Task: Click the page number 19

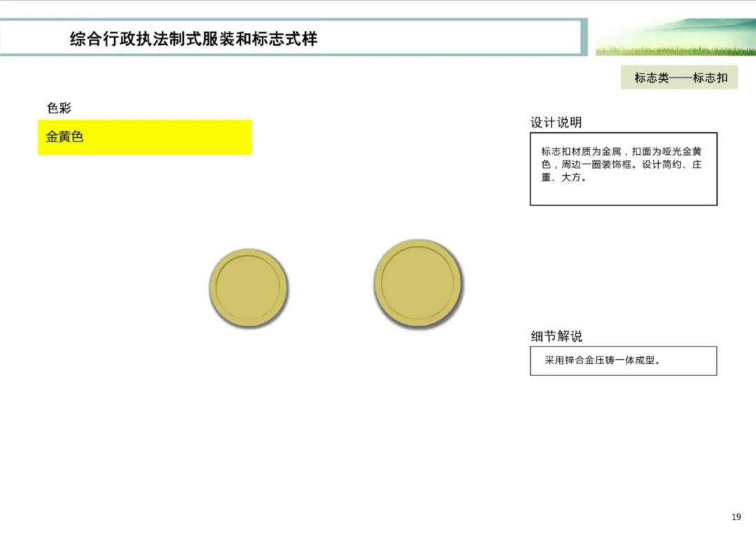Action: coord(736,516)
